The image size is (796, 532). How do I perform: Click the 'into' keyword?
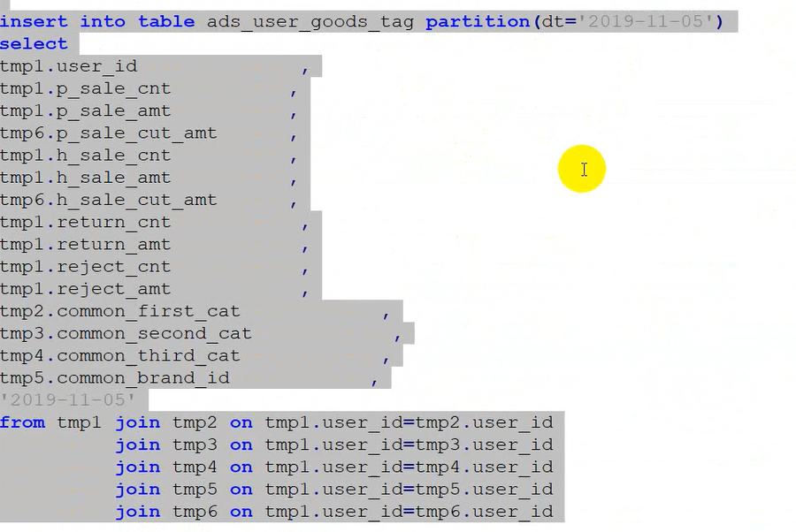click(103, 22)
